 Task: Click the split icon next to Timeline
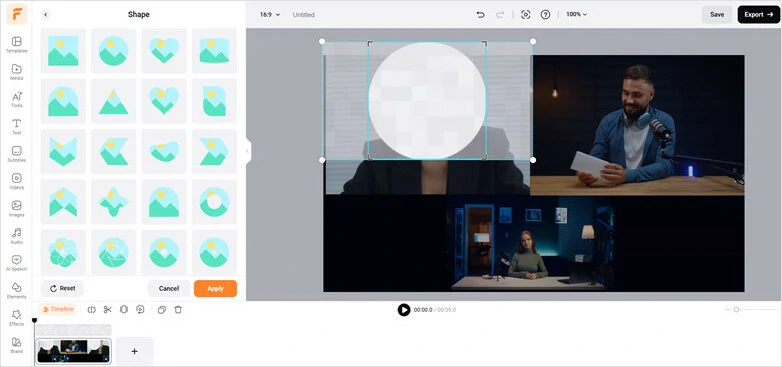click(x=91, y=310)
